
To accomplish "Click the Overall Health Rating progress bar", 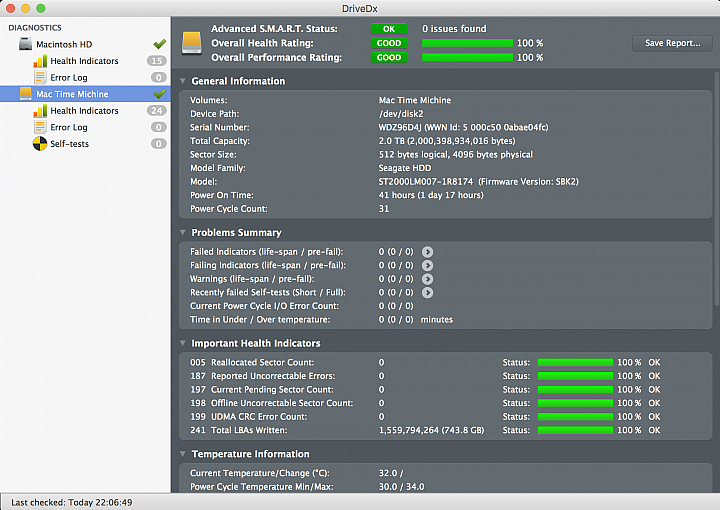I will (467, 43).
